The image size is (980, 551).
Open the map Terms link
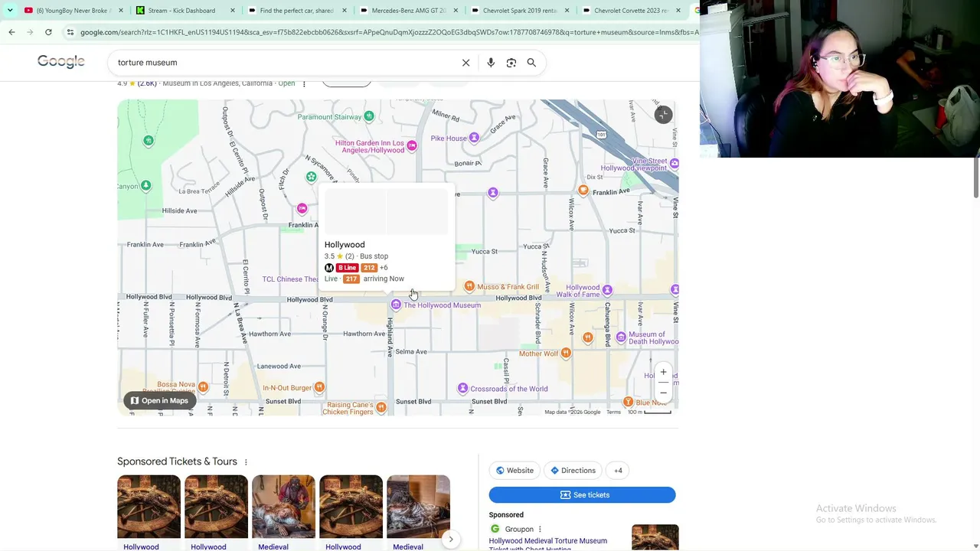[x=613, y=412]
